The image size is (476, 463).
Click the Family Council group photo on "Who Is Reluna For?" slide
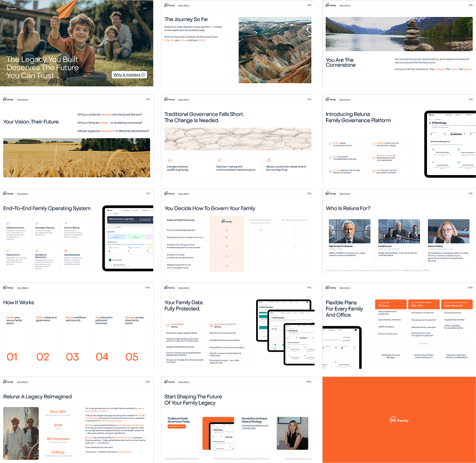[399, 231]
